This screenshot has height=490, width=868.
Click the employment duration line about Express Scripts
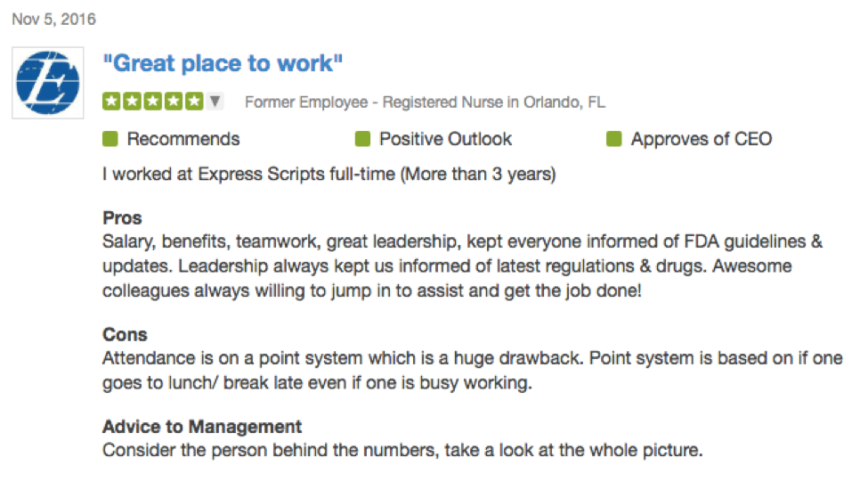(329, 175)
